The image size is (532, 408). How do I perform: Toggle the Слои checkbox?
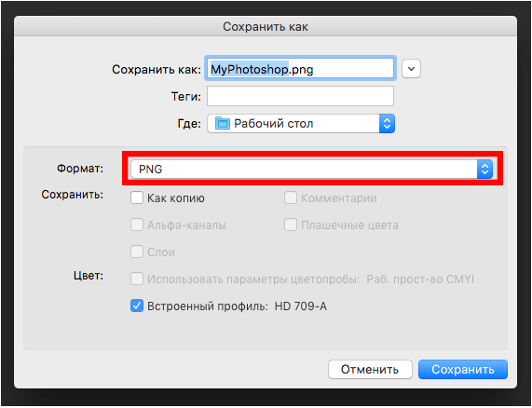pyautogui.click(x=137, y=252)
